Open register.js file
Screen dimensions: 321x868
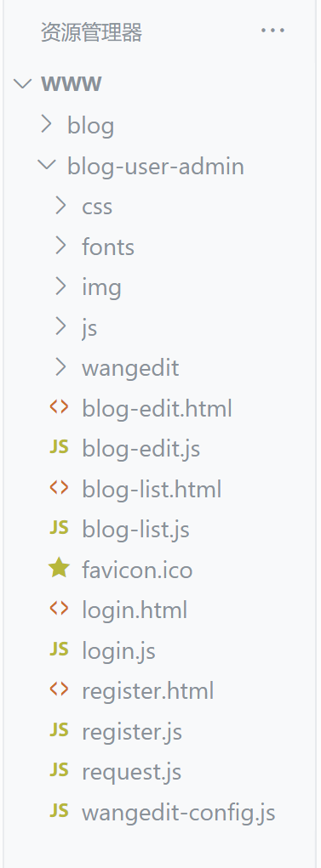(160, 731)
